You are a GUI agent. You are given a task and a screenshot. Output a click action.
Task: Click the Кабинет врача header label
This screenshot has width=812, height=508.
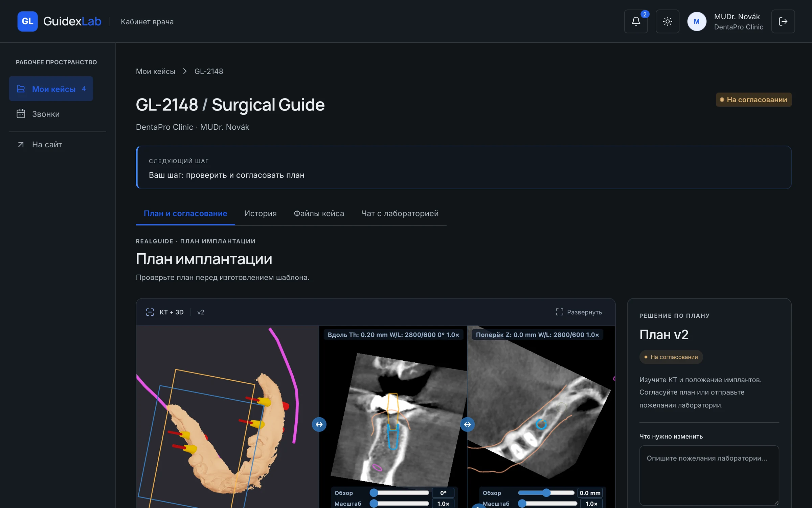tap(147, 22)
